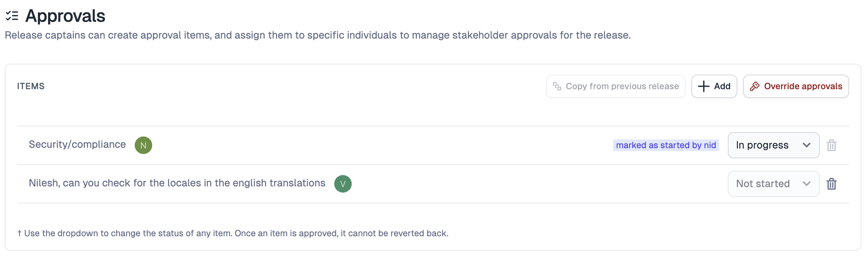Click the Approvals page heading

(65, 16)
